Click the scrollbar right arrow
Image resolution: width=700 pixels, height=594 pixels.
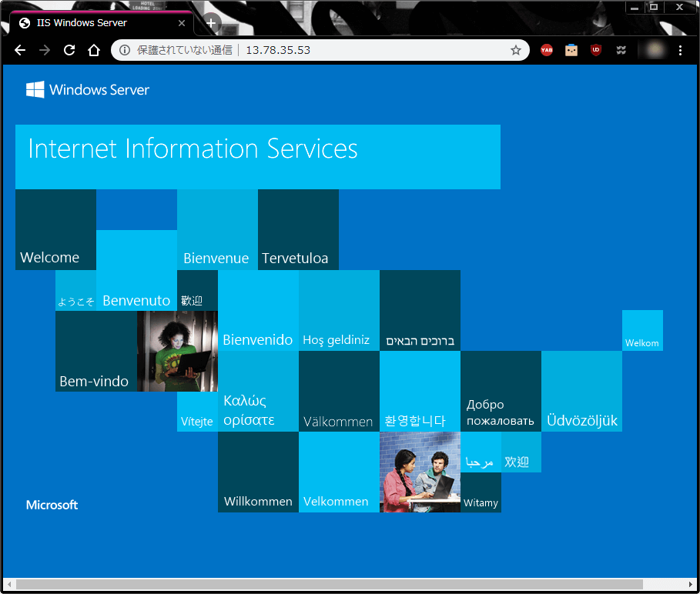pyautogui.click(x=691, y=584)
